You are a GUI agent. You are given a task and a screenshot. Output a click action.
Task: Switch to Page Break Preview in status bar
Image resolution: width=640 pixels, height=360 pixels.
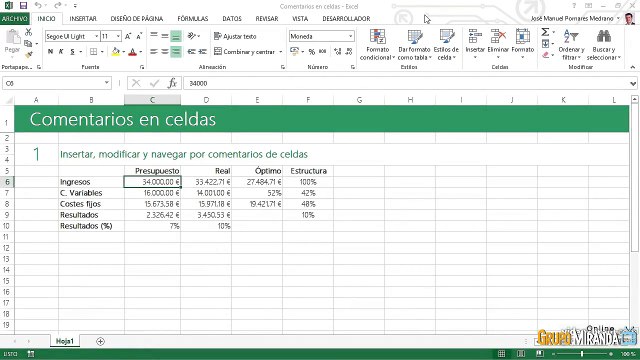540,354
